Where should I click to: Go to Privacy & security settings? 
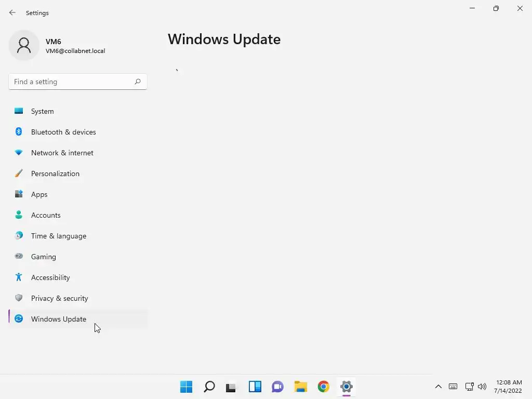tap(78, 298)
